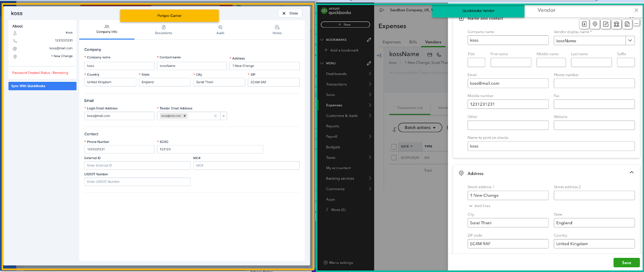Expand vendor list with the arrow-lines icon
Image resolution: width=644 pixels, height=272 pixels.
(379, 55)
